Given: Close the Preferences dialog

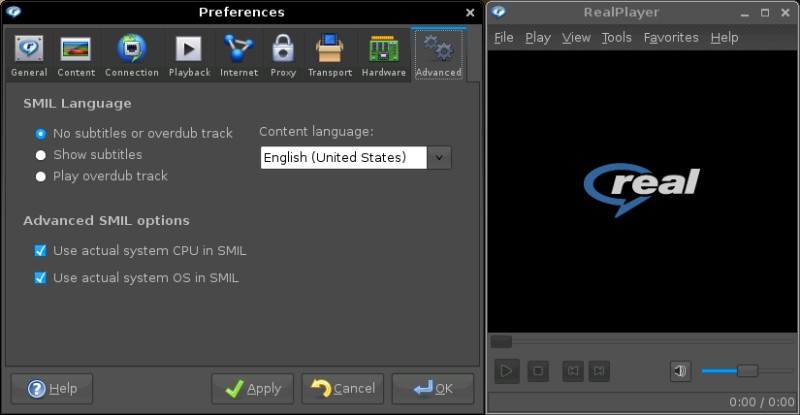Looking at the screenshot, I should 470,12.
